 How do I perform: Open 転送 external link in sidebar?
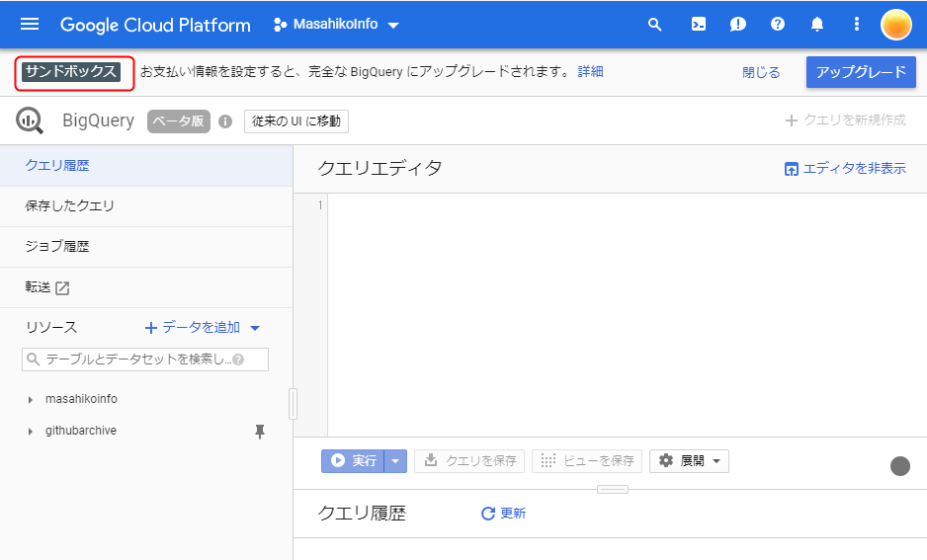coord(146,287)
